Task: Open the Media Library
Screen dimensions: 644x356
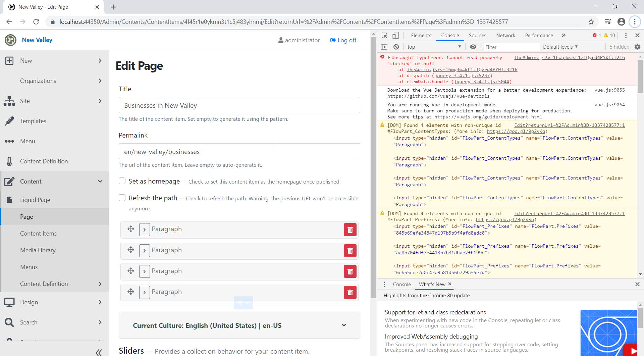Action: tap(38, 250)
